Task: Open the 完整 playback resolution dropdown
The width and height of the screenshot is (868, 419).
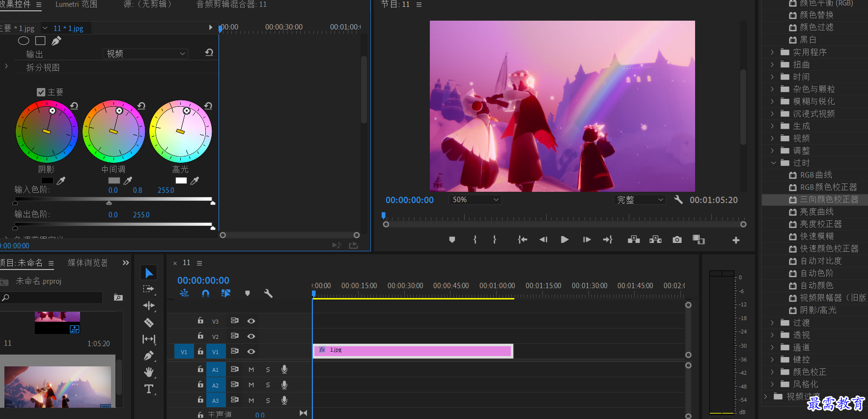Action: click(640, 200)
